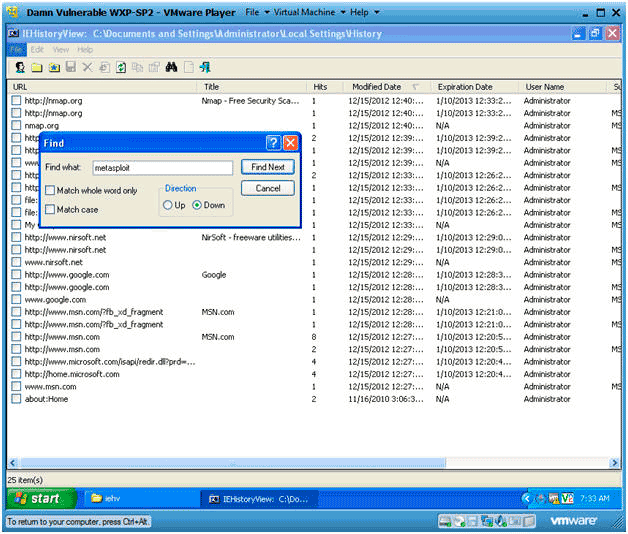Open the Virtual Machine dropdown menu
The image size is (628, 534).
[x=309, y=12]
